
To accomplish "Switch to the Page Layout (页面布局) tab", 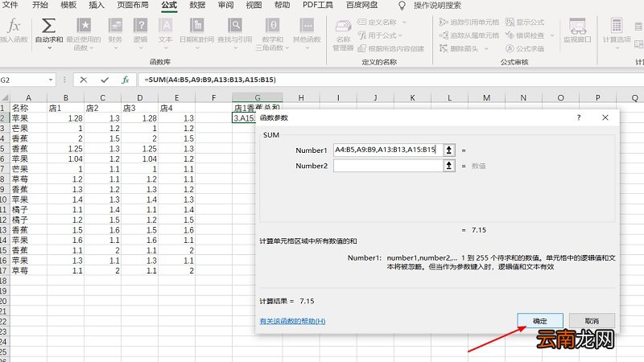I will 133,5.
